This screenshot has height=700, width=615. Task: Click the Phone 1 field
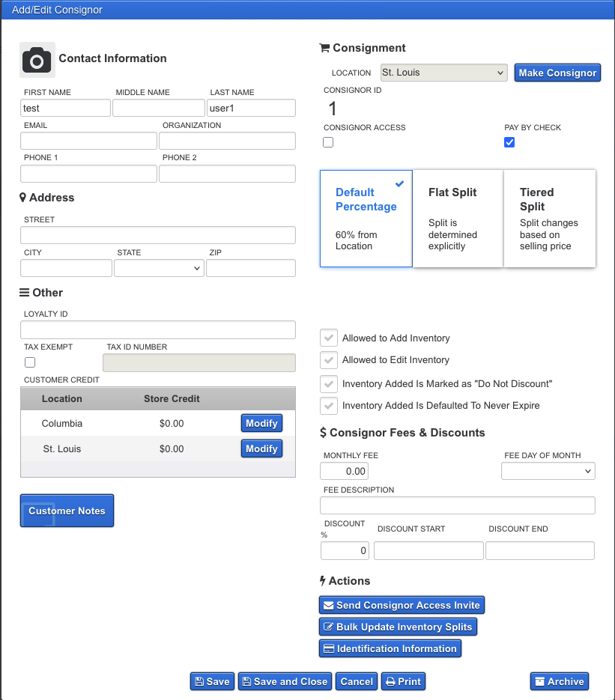[89, 174]
